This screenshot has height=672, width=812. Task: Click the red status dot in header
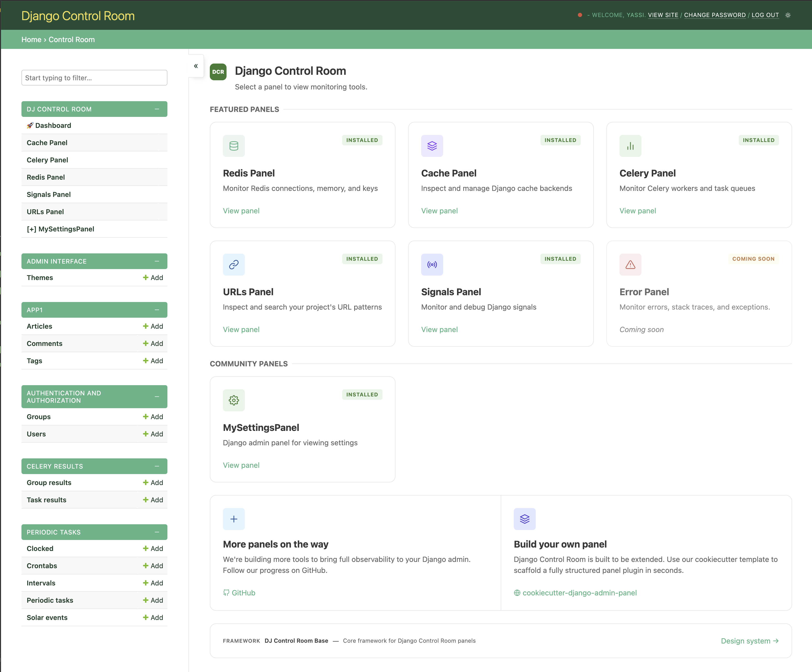pyautogui.click(x=580, y=15)
